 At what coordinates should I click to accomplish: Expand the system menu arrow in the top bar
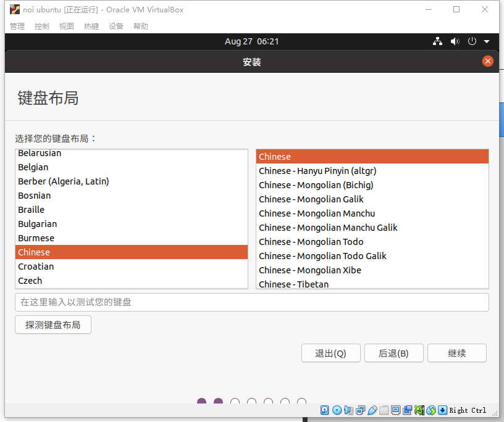pos(487,41)
